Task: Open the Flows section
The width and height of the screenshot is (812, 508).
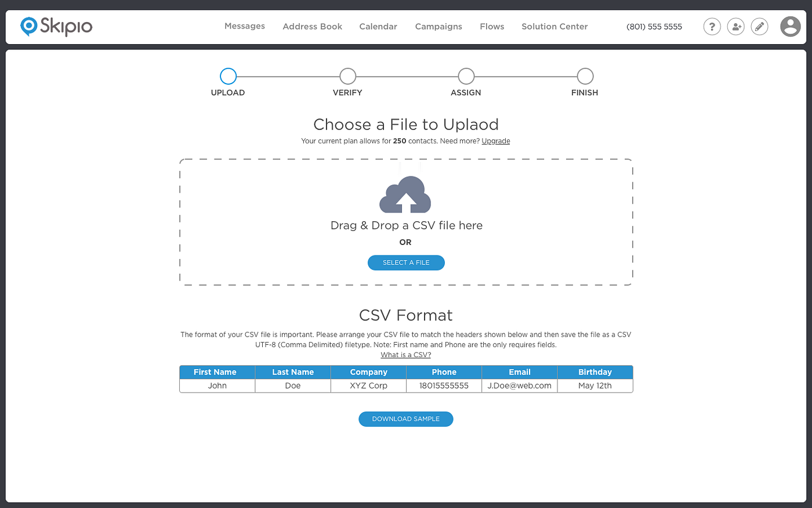Action: tap(491, 26)
